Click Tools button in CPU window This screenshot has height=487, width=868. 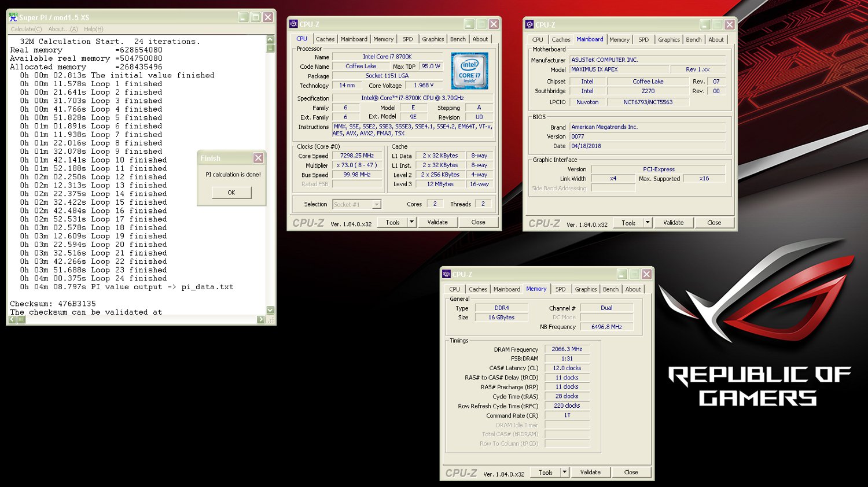pyautogui.click(x=393, y=222)
